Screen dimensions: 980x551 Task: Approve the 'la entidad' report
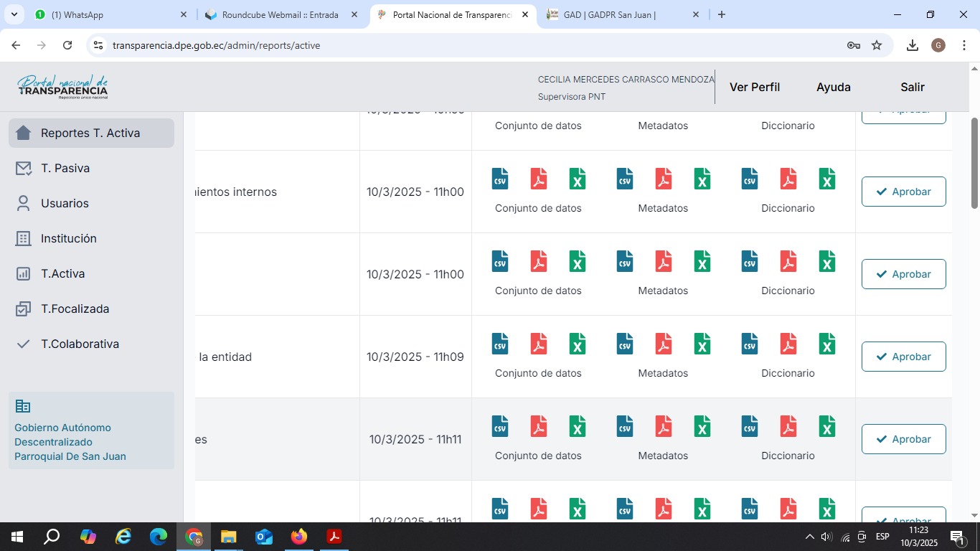click(903, 357)
